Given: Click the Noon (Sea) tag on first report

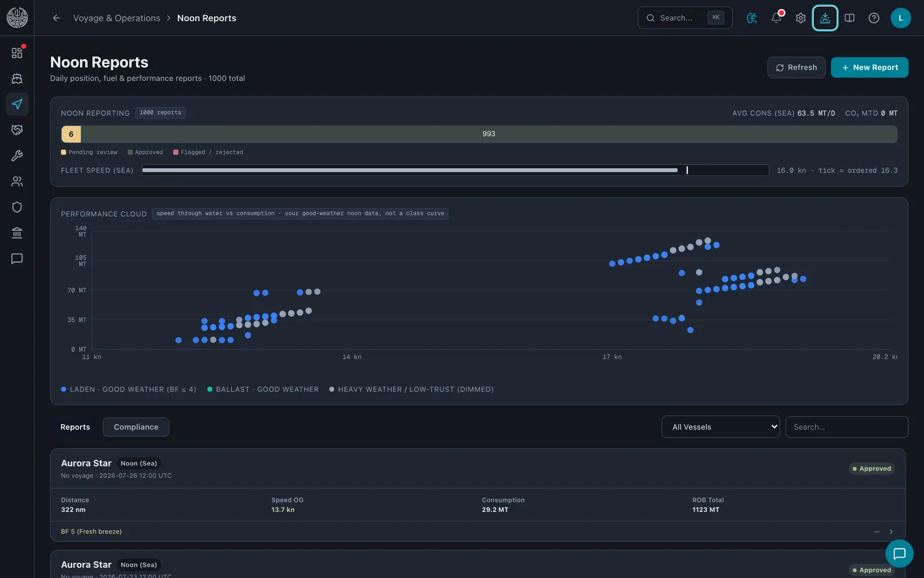Looking at the screenshot, I should [x=139, y=464].
